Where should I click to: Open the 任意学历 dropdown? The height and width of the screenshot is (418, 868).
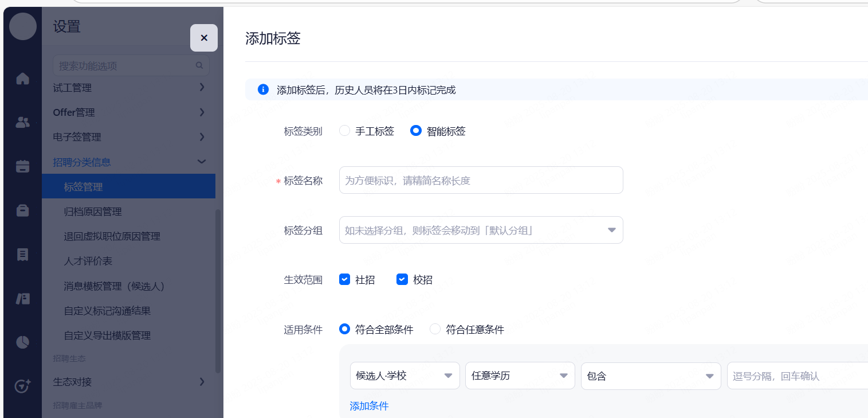coord(520,376)
